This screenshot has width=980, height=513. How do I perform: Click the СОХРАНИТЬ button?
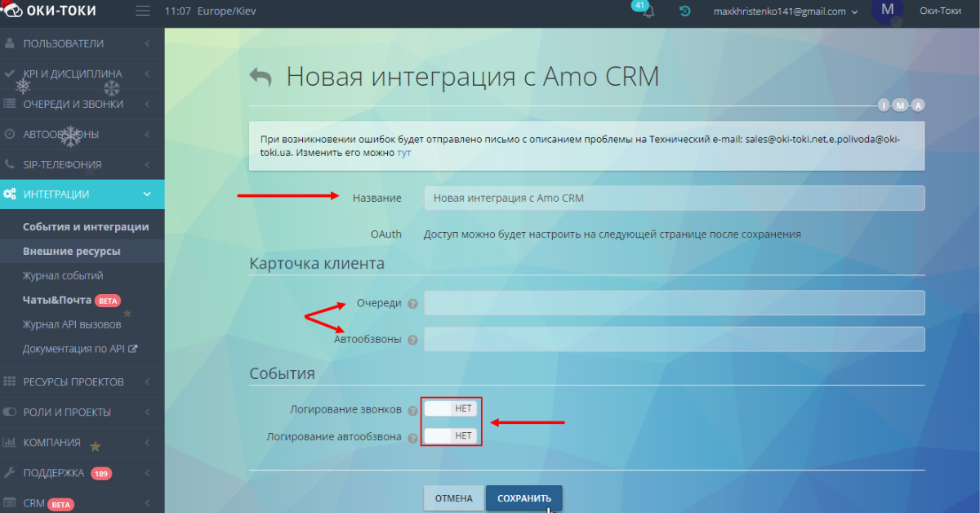523,497
